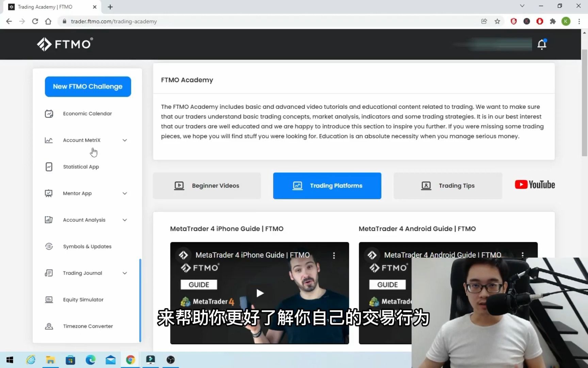Click MetaTrader 4 iPhone Guide video title

coord(252,255)
